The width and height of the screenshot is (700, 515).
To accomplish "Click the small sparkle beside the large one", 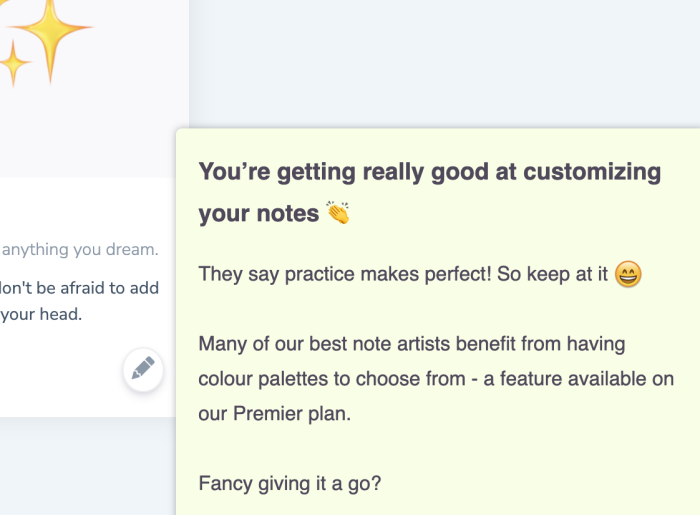I will pos(14,63).
